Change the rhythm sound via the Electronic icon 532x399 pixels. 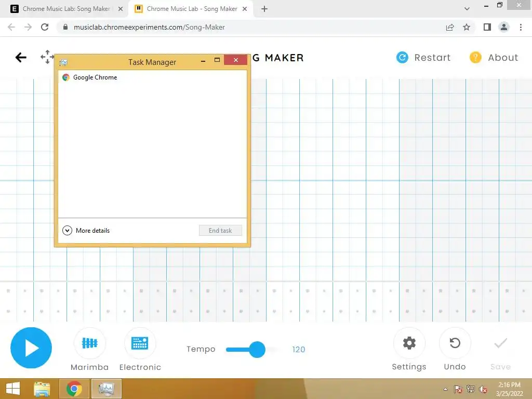(x=140, y=343)
